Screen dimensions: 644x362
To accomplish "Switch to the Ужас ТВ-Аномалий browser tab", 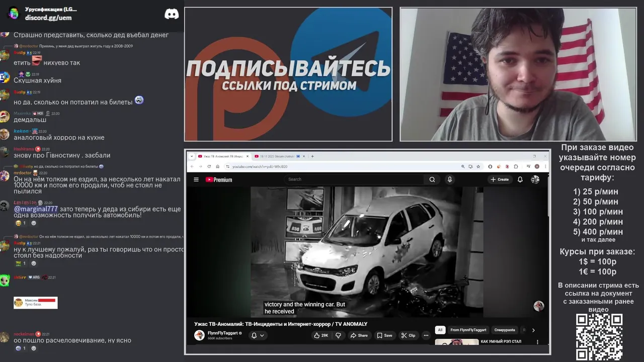I will pyautogui.click(x=222, y=156).
